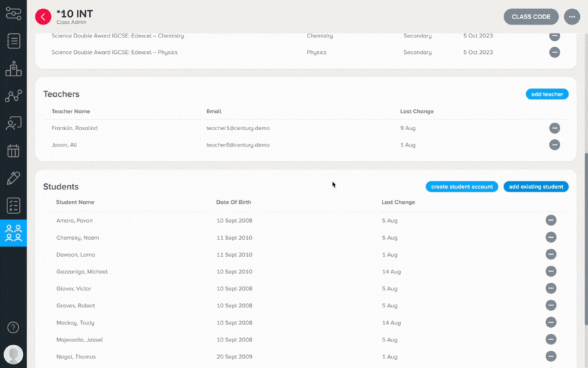Click the CLASS CODE button
The width and height of the screenshot is (588, 368).
[531, 17]
